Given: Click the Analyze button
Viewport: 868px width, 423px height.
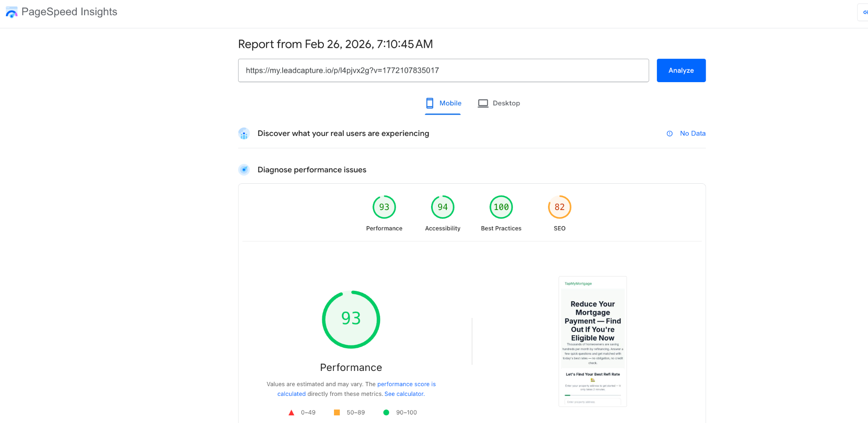Looking at the screenshot, I should click(x=681, y=70).
